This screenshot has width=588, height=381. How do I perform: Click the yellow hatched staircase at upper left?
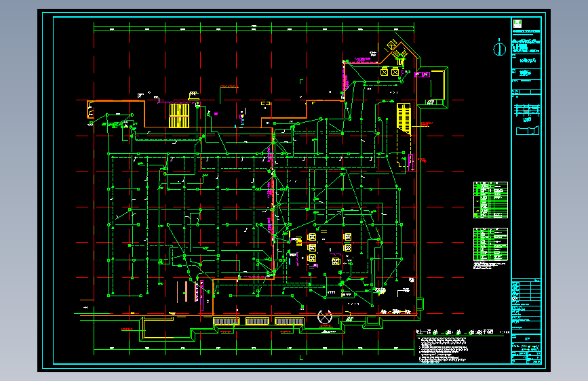tap(179, 115)
